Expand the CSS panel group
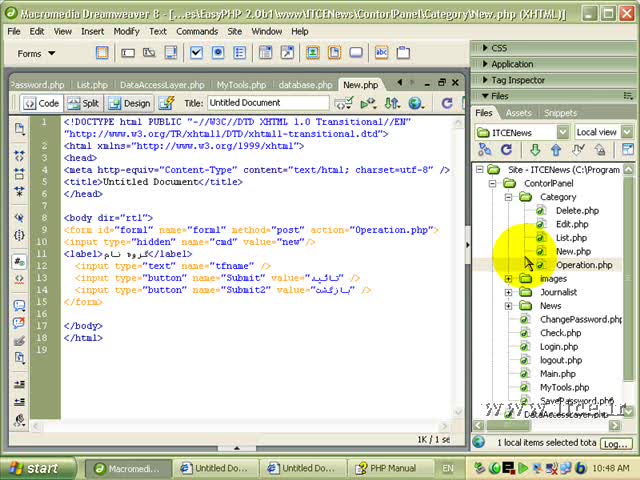 [499, 47]
